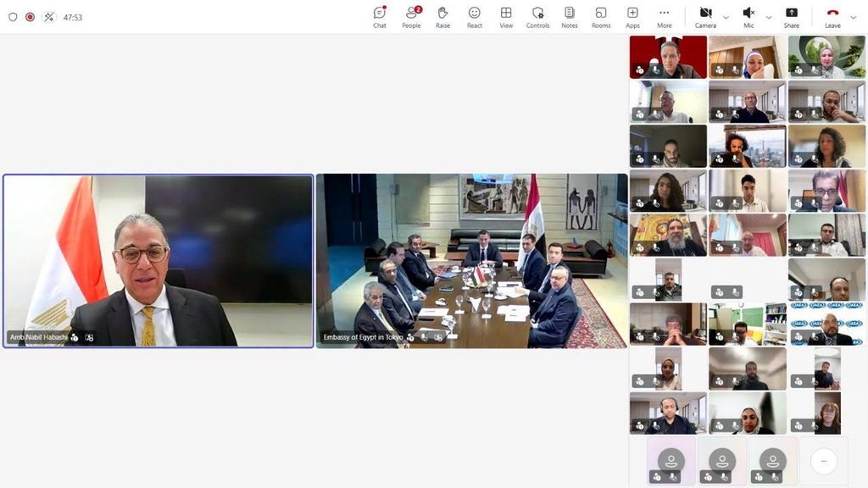Select the tile with the religious icon painting
This screenshot has width=868, height=488.
point(668,236)
